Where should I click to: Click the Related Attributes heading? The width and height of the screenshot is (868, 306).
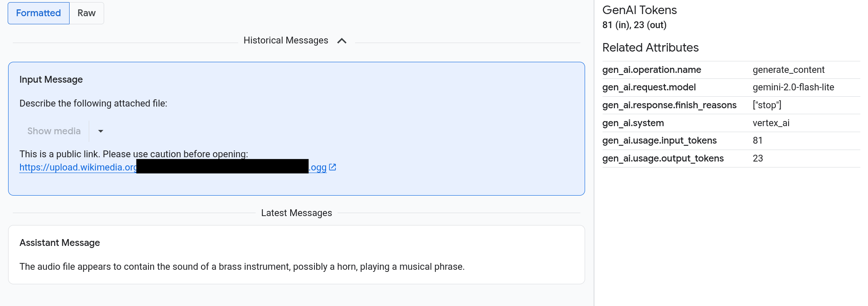pos(650,48)
